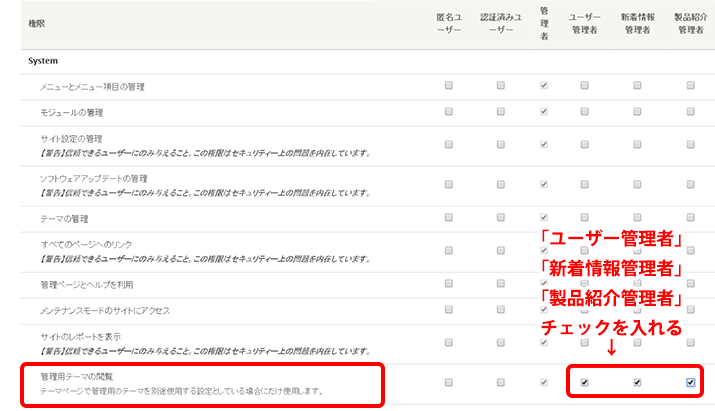Screen dimensions: 715x411
Task: Select 匿名ユーザー for サイトのレポートを表示
Action: click(x=449, y=342)
